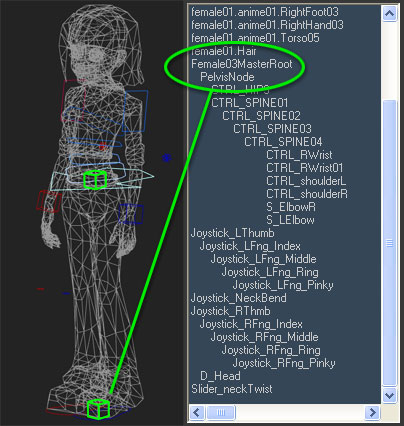
Task: Choose the Slider_neckTwist item
Action: 232,389
